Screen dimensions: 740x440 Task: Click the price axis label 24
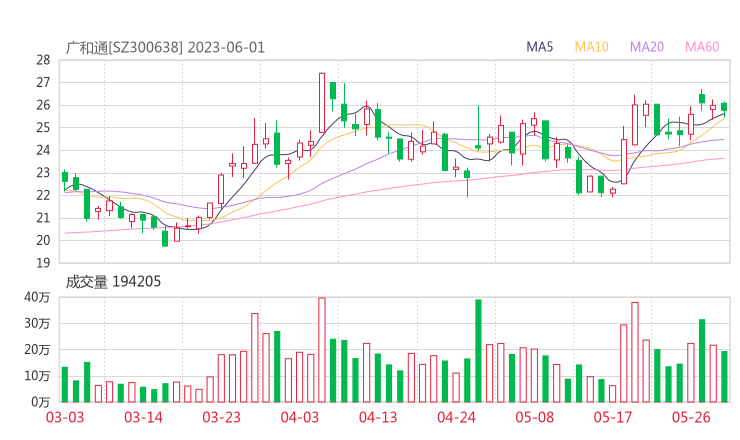43,150
